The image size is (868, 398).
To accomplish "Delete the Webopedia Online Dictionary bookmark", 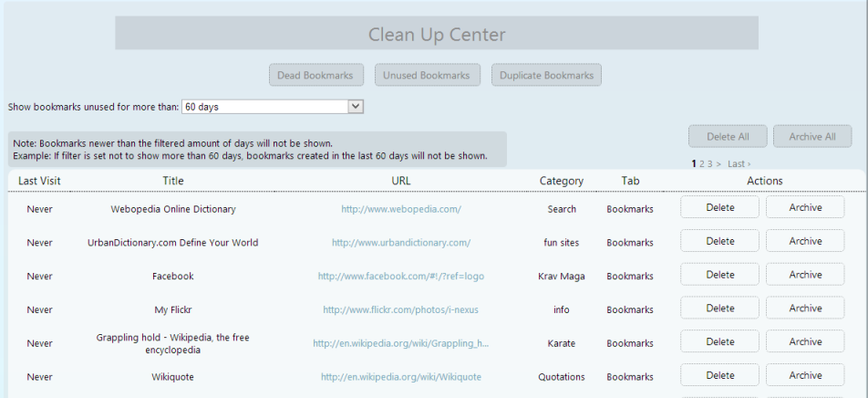I will (719, 208).
